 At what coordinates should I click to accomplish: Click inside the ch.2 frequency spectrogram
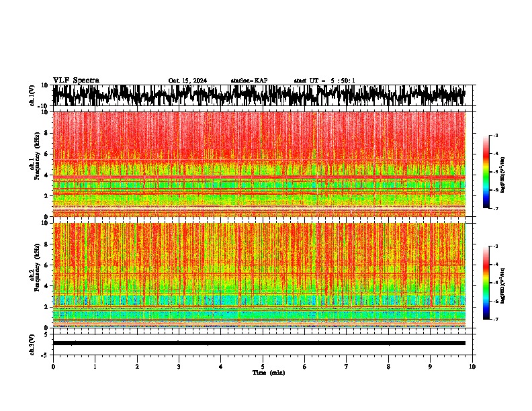pos(259,275)
